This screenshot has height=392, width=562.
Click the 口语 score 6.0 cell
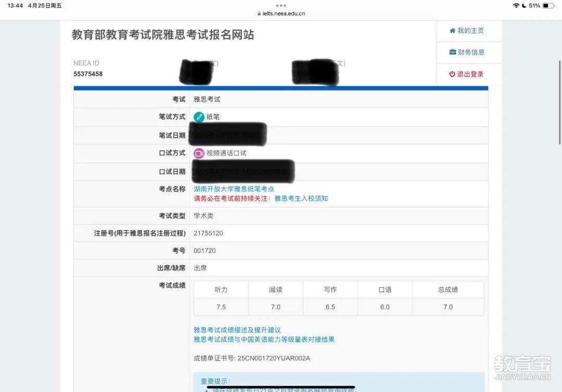[385, 307]
